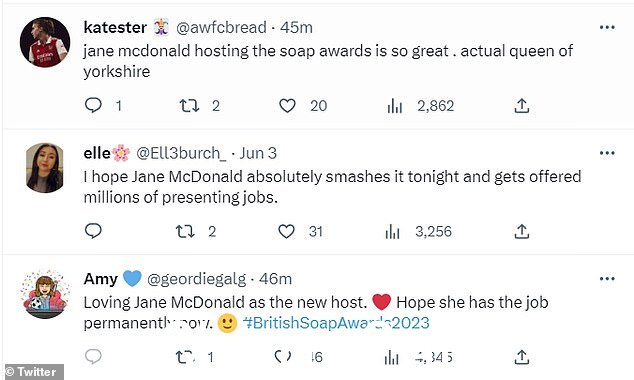Like Amy's new host tweet

[x=283, y=357]
